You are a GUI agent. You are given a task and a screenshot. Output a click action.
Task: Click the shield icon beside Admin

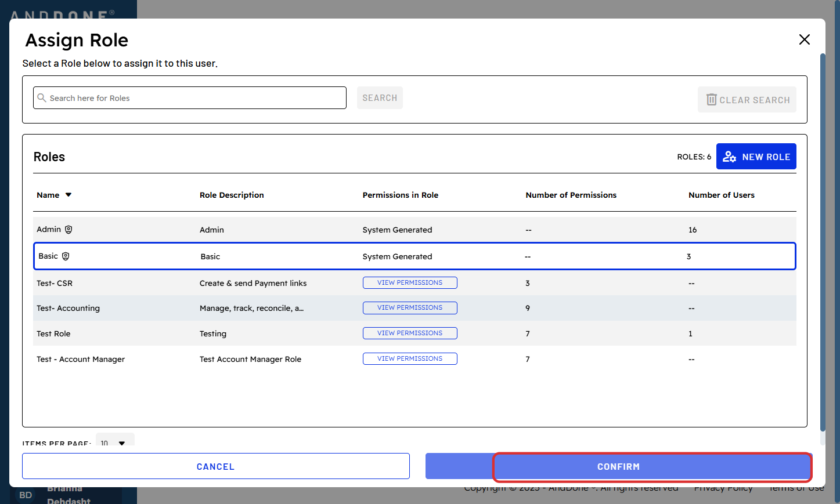click(x=69, y=230)
